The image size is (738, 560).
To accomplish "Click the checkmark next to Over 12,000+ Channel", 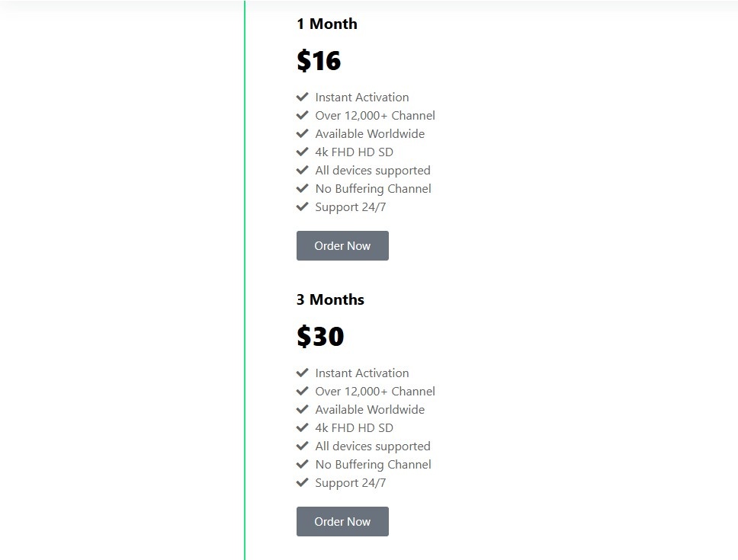I will pyautogui.click(x=303, y=115).
